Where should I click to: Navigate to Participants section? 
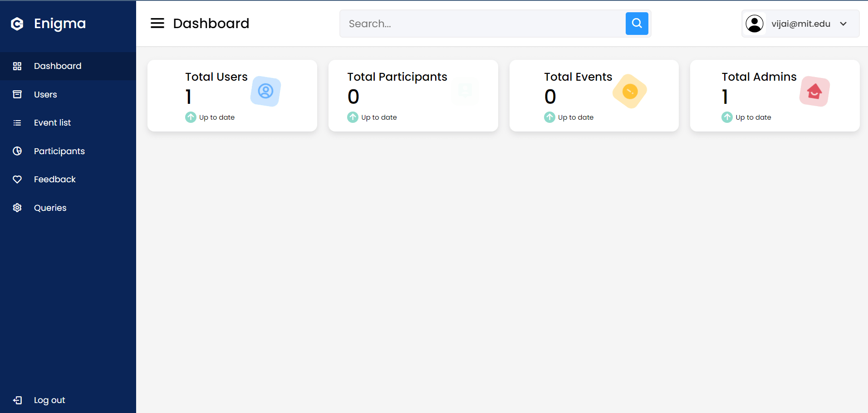pos(59,151)
